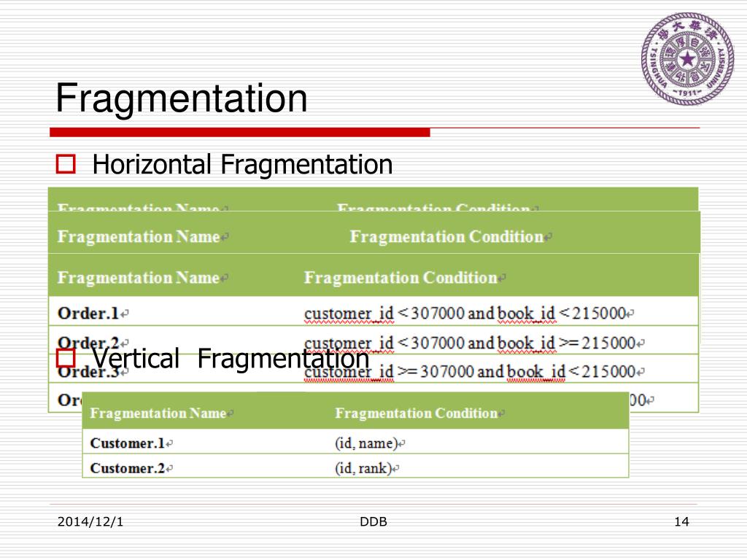Click the slide number "14"
Screen dimensions: 747x560
pos(681,522)
